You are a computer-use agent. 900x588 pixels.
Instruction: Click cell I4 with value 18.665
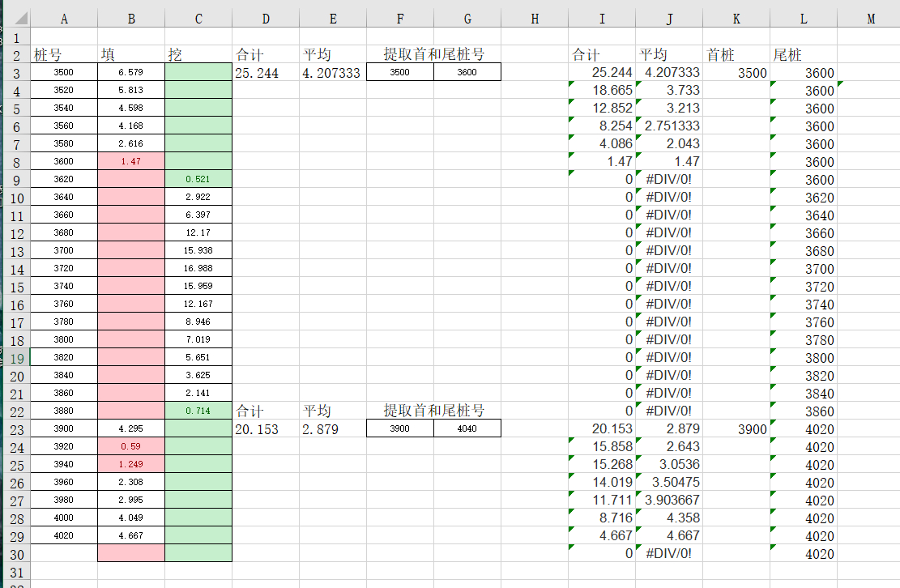pos(602,90)
